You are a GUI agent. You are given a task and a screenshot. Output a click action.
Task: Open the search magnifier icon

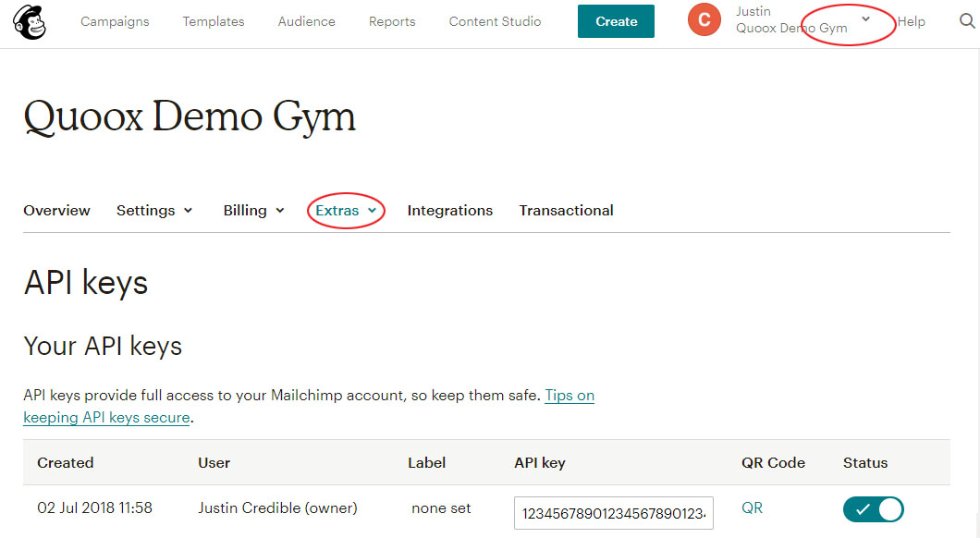pyautogui.click(x=967, y=21)
